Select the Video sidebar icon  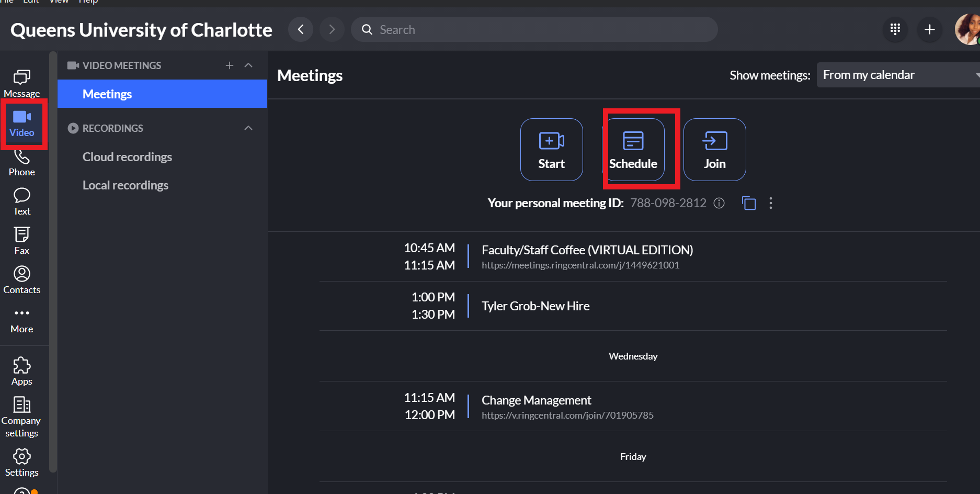(x=22, y=124)
